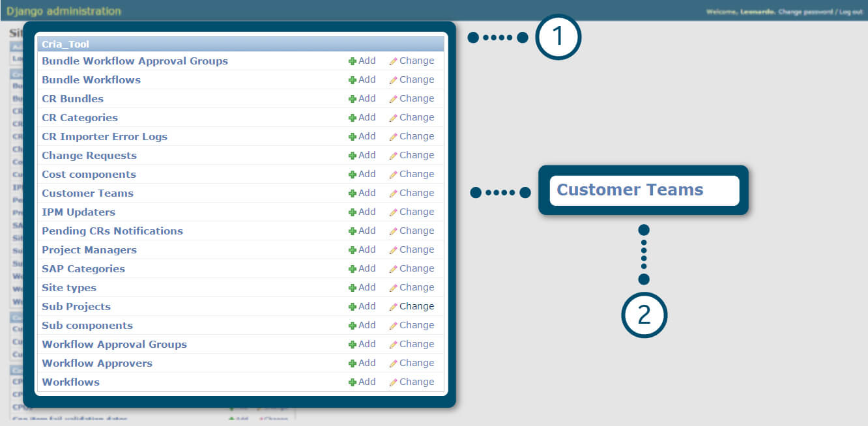Open Bundle Workflow Approval Groups model

[134, 61]
